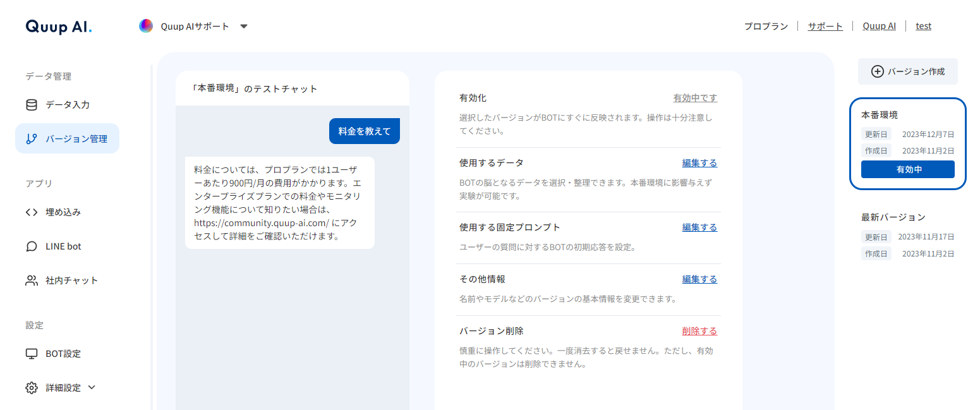Click the code brackets icon for 埋め込み
Screen dimensions: 980x410
point(32,212)
